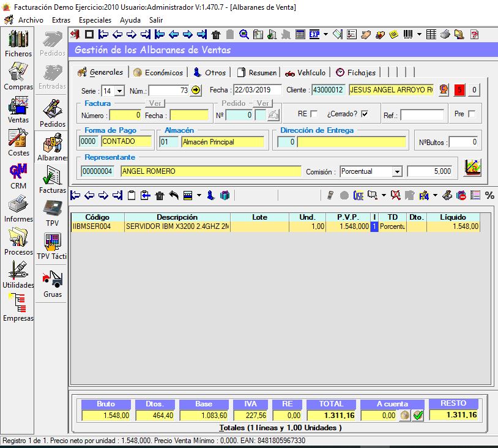Open the Informes module

pos(18,209)
